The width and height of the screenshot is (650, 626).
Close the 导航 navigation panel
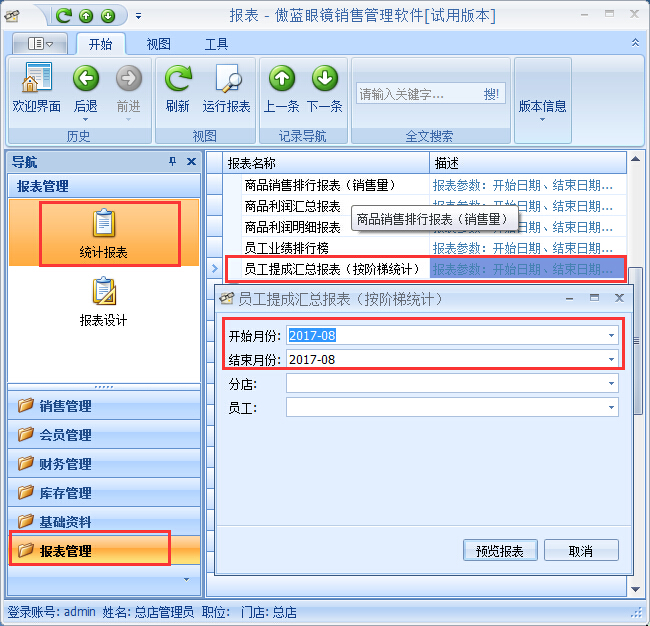click(x=191, y=161)
